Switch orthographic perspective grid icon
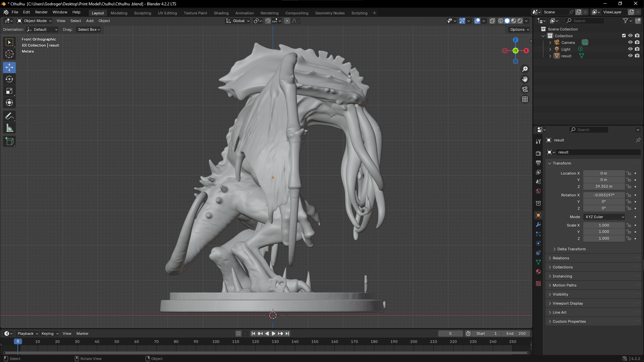 tap(525, 99)
